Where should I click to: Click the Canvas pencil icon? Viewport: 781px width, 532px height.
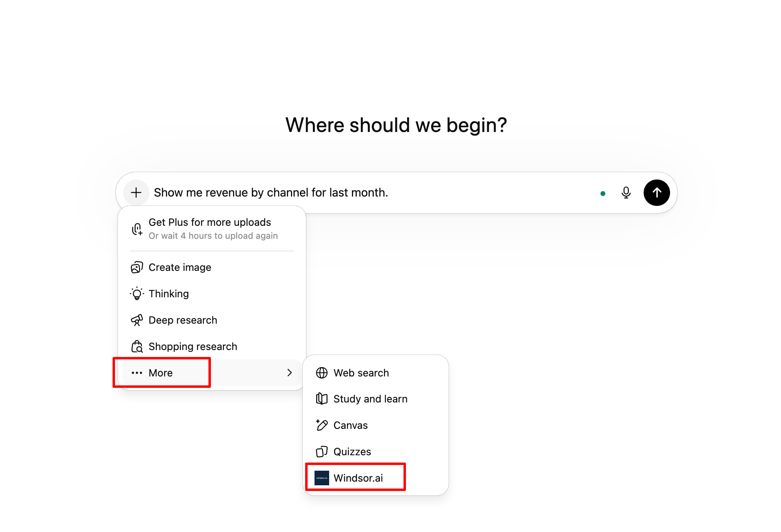(x=321, y=425)
